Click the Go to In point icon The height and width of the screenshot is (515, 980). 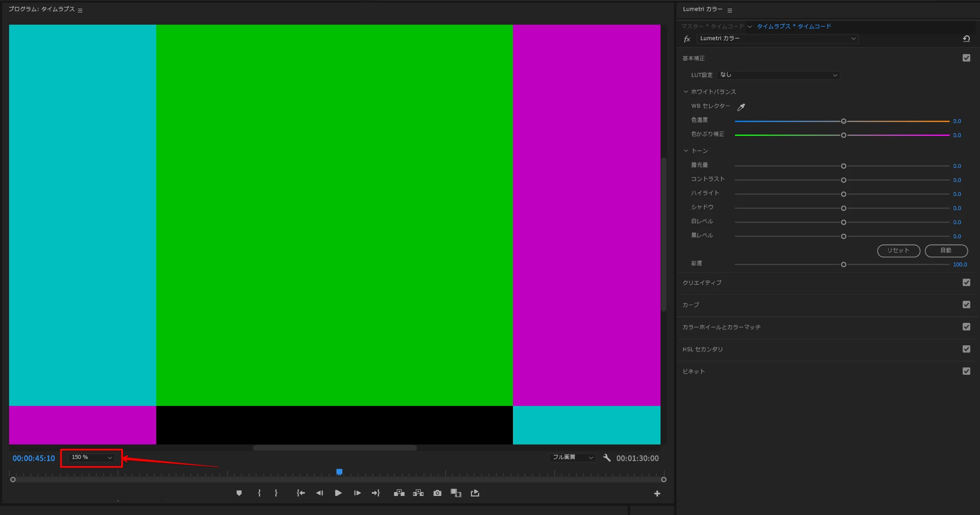click(x=300, y=493)
